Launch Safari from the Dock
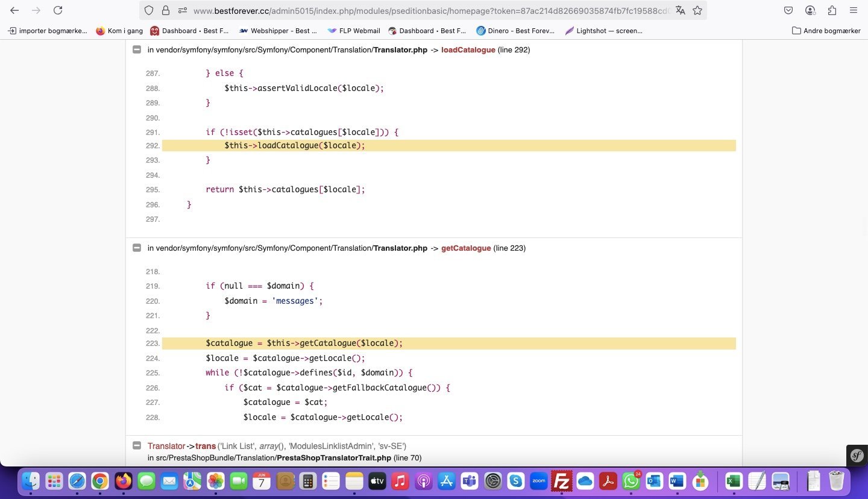 coord(77,481)
